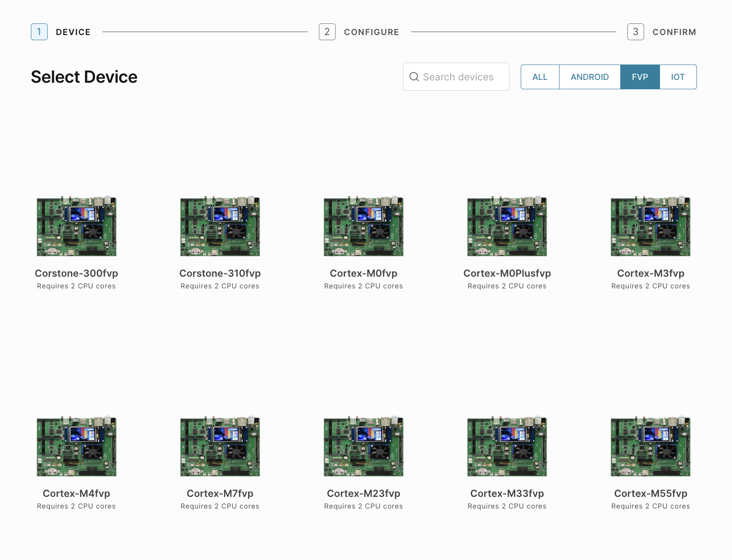Choose the Cortex-M4fvp board image
The height and width of the screenshot is (560, 732).
[x=77, y=446]
